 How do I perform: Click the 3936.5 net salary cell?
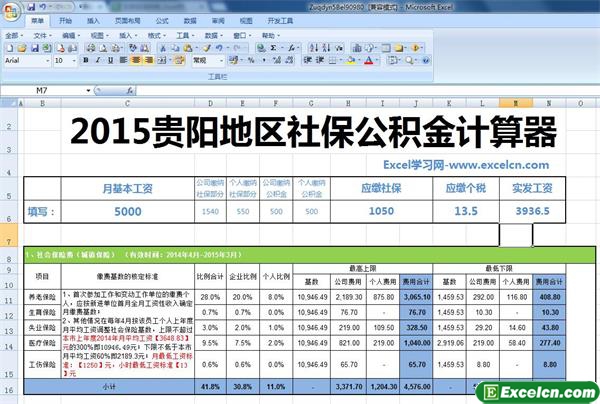532,211
